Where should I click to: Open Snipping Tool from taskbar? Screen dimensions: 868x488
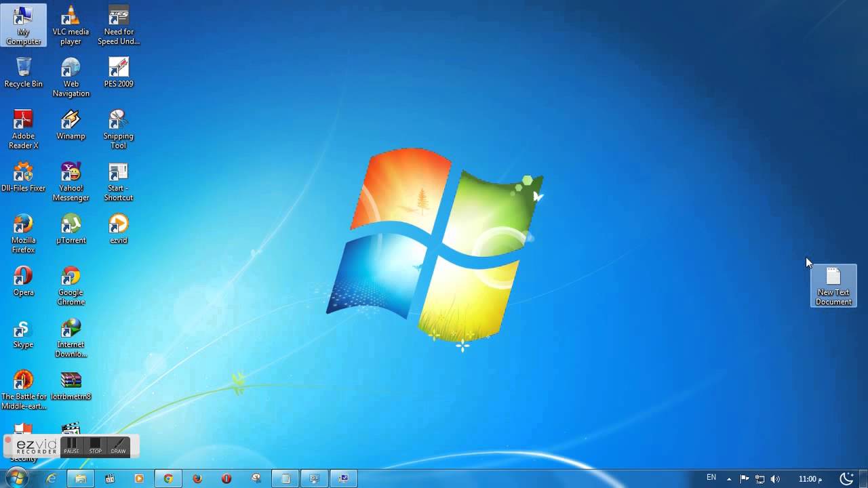(x=256, y=479)
